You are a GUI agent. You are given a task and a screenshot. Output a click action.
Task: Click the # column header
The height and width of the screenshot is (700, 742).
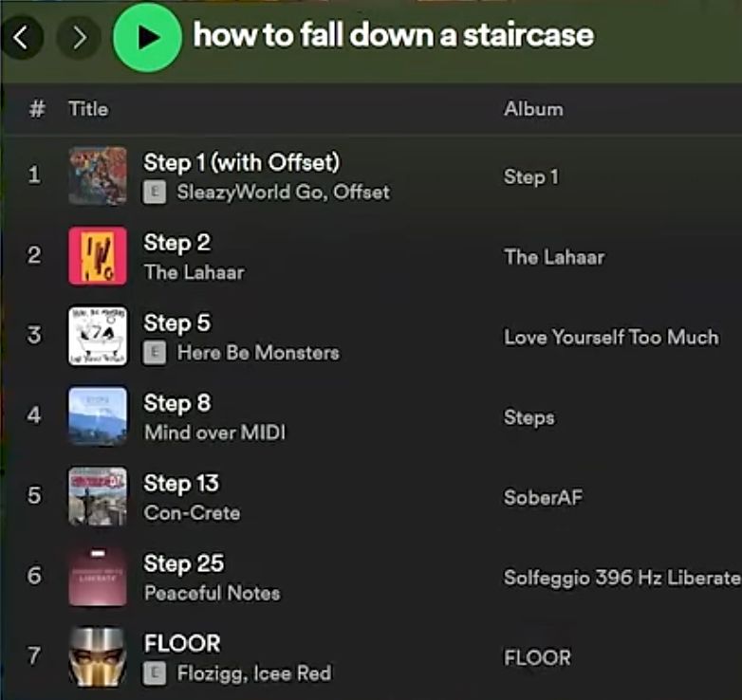[37, 109]
